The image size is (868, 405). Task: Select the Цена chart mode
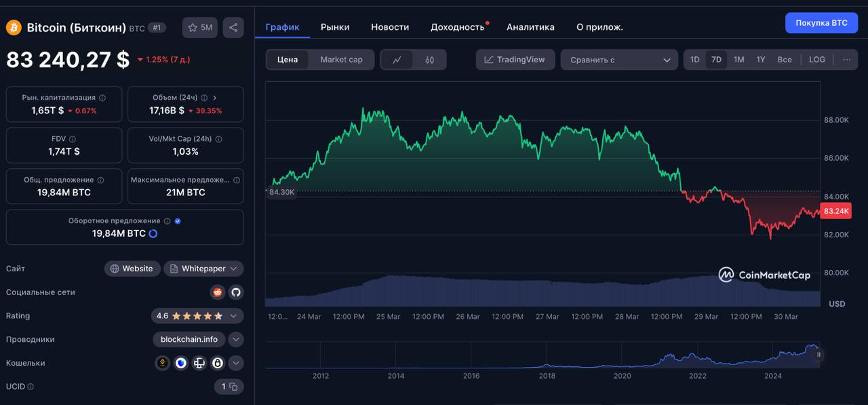click(x=288, y=60)
